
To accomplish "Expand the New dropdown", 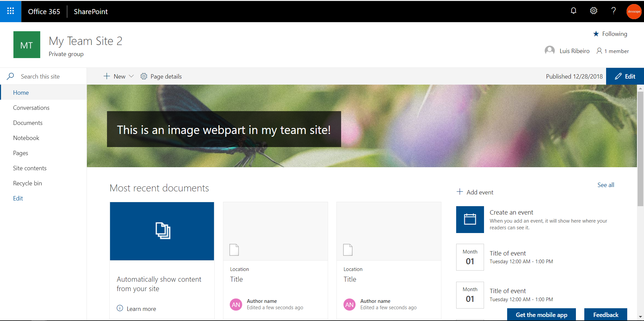I will (x=131, y=76).
